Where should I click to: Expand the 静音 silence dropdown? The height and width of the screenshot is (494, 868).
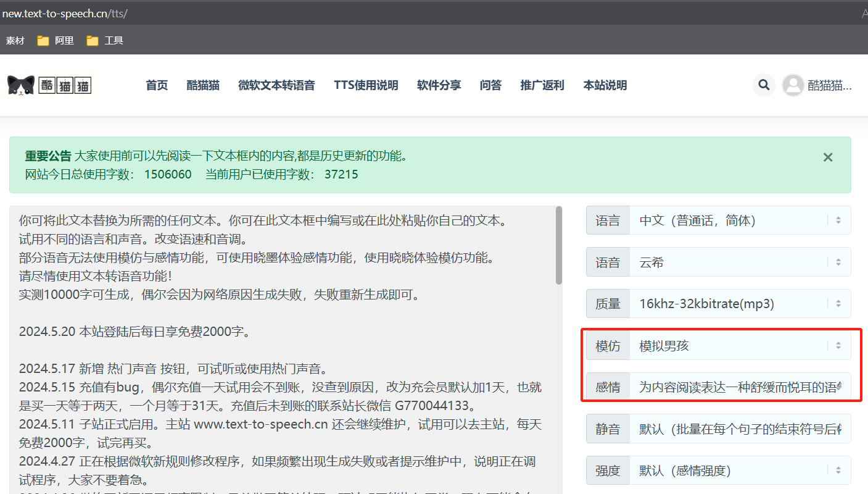739,429
